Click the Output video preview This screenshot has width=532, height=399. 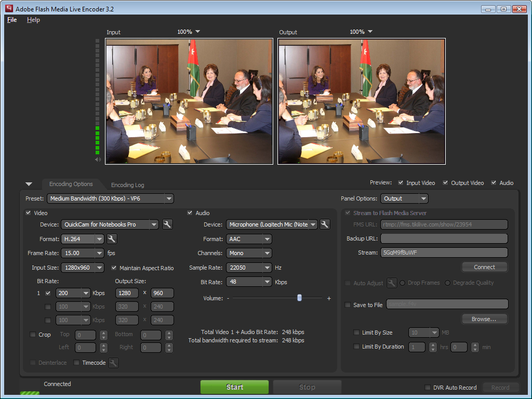362,101
